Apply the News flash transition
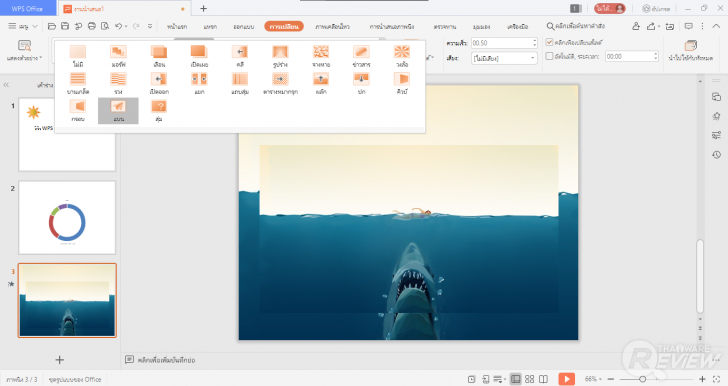 pyautogui.click(x=361, y=56)
